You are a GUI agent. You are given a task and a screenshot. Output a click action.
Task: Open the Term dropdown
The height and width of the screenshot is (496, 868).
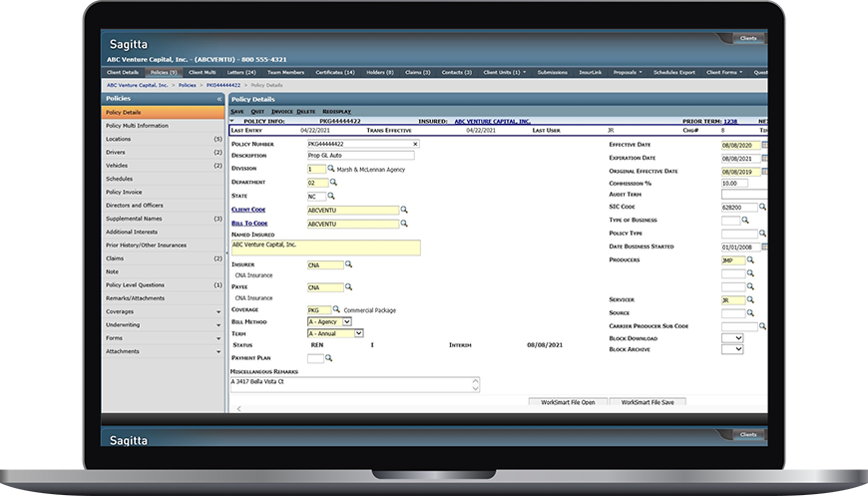click(x=359, y=333)
